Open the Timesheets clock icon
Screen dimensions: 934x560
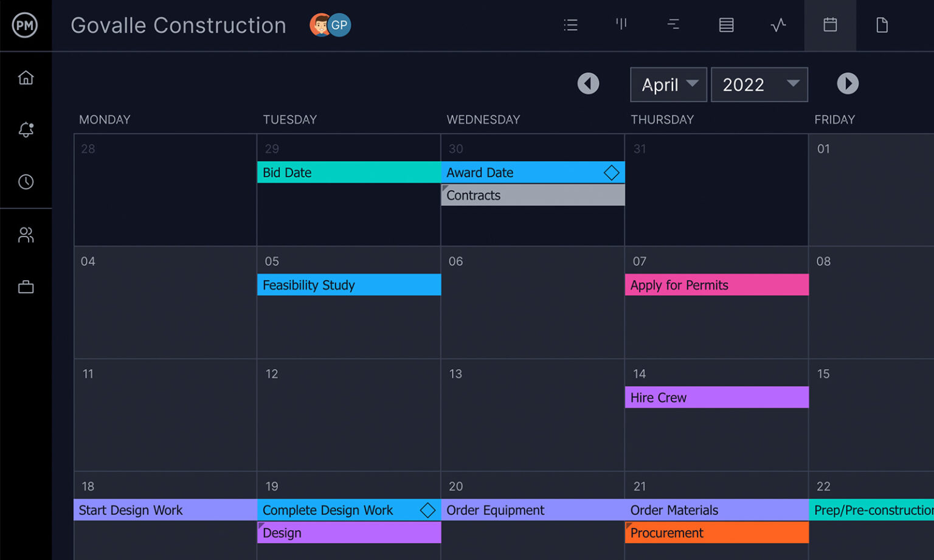coord(26,181)
